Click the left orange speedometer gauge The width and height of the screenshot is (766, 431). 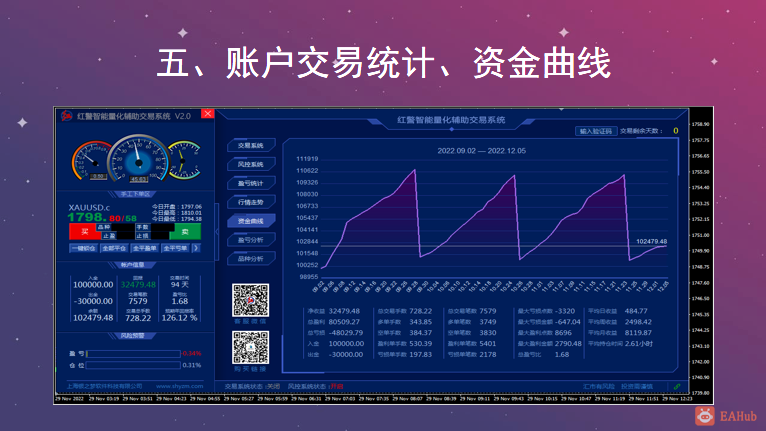click(92, 160)
